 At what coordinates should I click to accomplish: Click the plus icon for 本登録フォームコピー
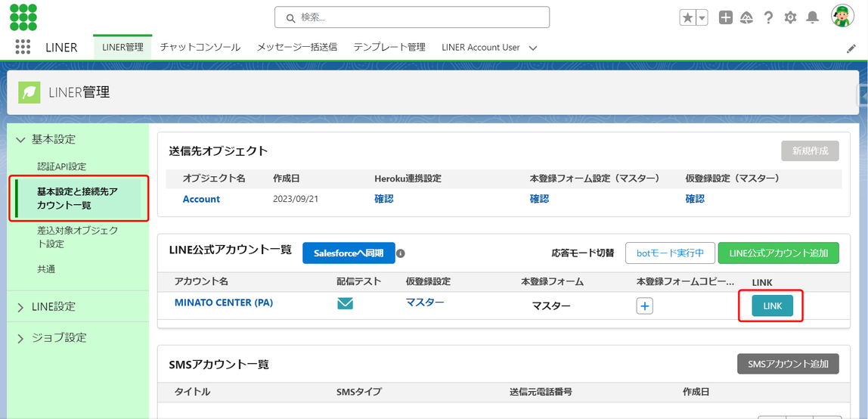[x=644, y=306]
